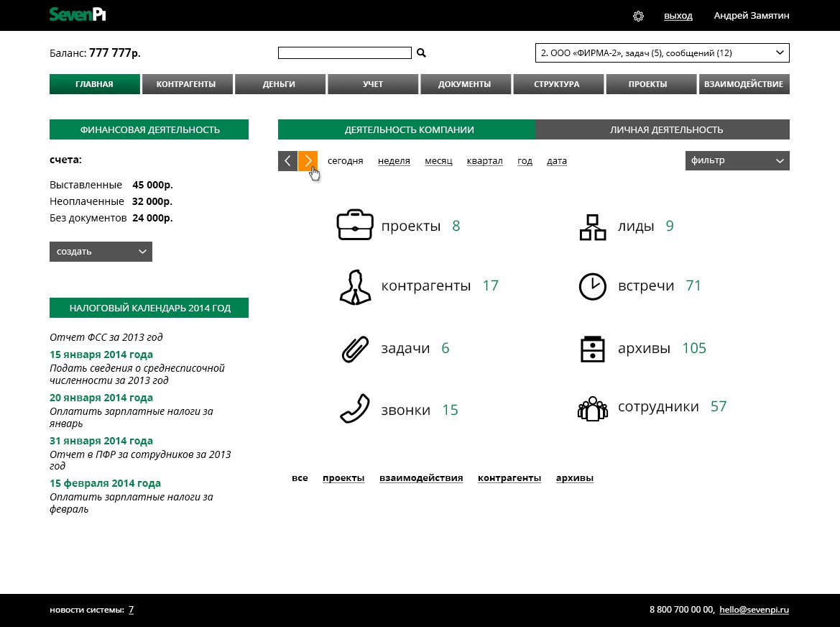Click user name Андрей Замятин
The width and height of the screenshot is (840, 627).
click(752, 16)
